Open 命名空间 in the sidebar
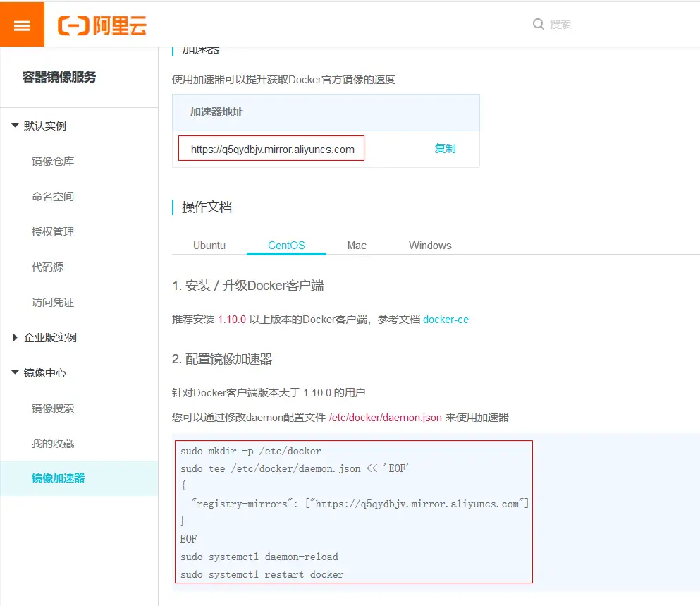The width and height of the screenshot is (700, 606). pos(53,197)
